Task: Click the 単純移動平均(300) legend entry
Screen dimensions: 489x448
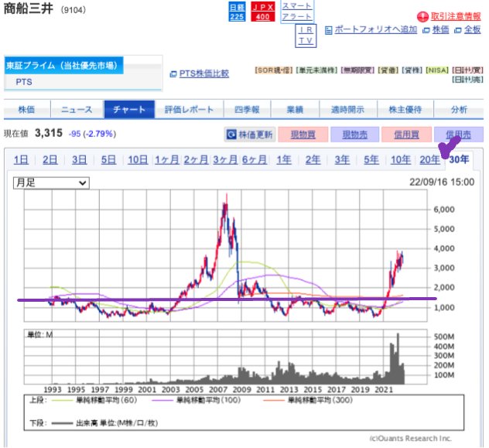Action: pos(308,400)
